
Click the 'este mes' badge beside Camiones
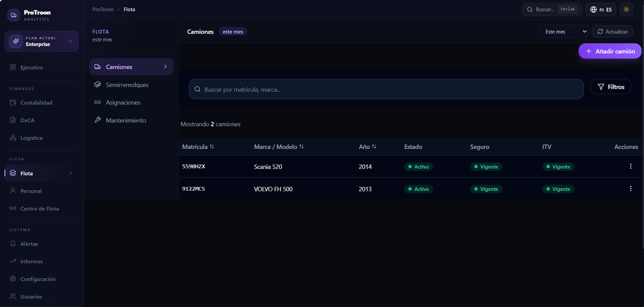pos(233,32)
